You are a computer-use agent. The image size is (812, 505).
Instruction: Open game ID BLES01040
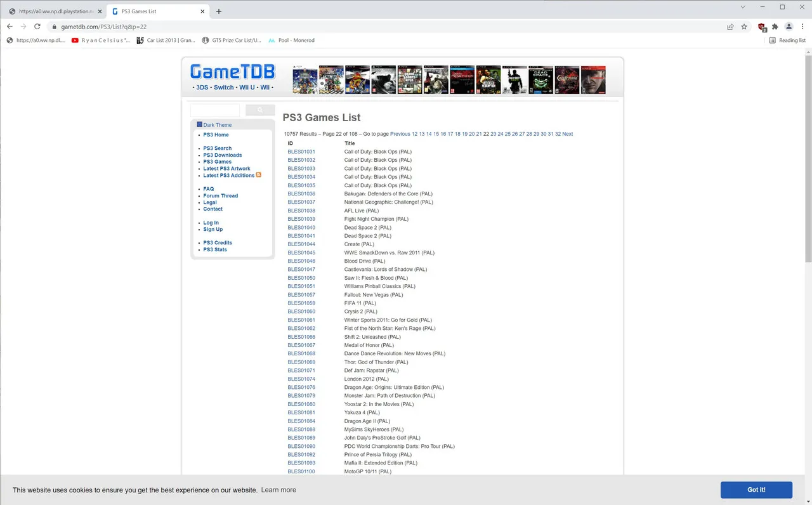[x=301, y=228]
